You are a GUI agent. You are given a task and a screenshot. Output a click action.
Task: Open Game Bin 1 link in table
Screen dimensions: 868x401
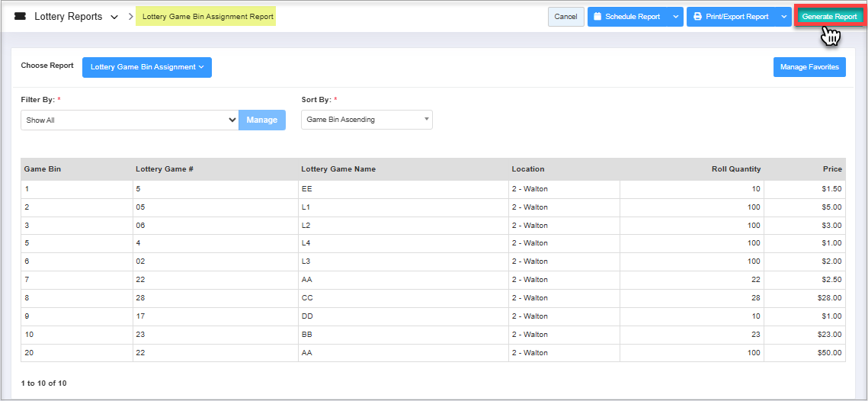27,188
